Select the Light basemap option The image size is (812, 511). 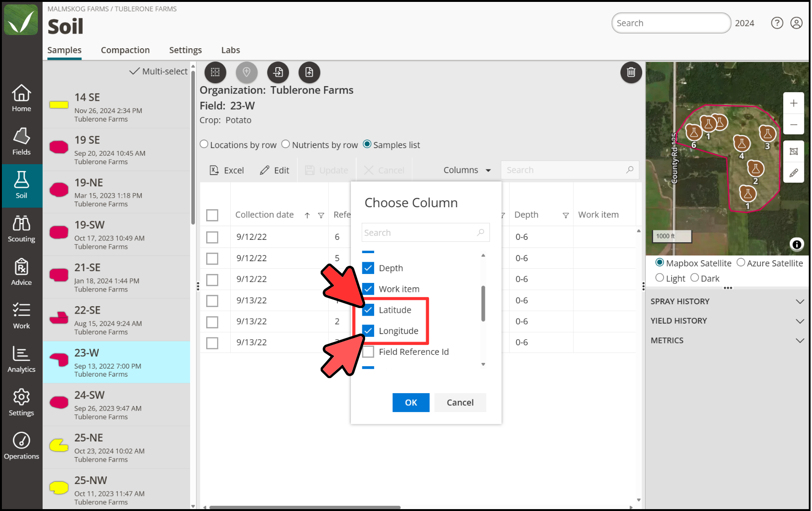tap(659, 277)
